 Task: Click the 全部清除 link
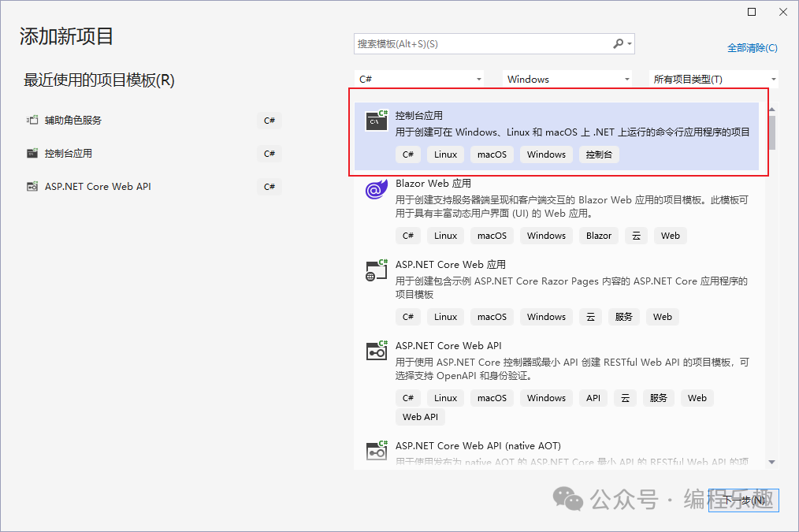click(x=753, y=48)
